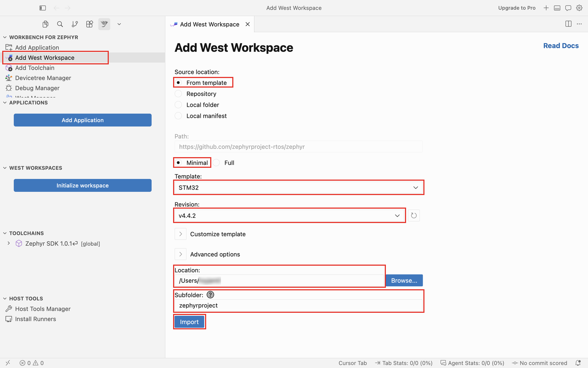Toggle the primary sidebar icon
Screen dimensions: 588x368
[x=43, y=8]
